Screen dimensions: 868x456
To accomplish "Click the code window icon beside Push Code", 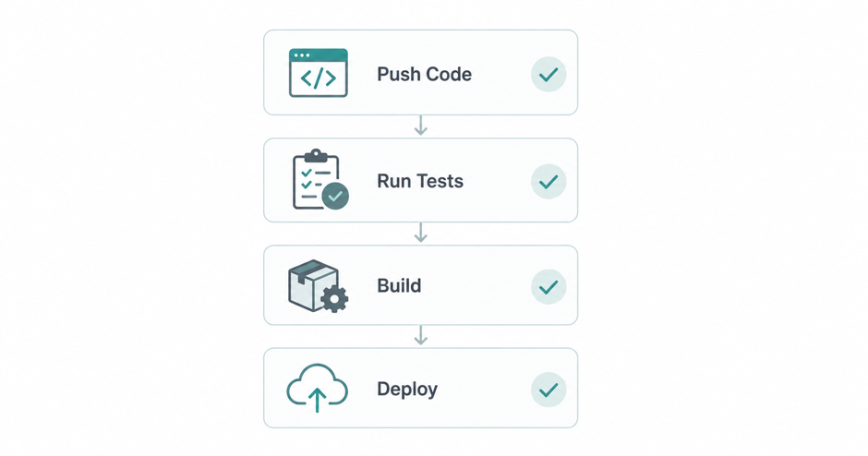I will (319, 73).
